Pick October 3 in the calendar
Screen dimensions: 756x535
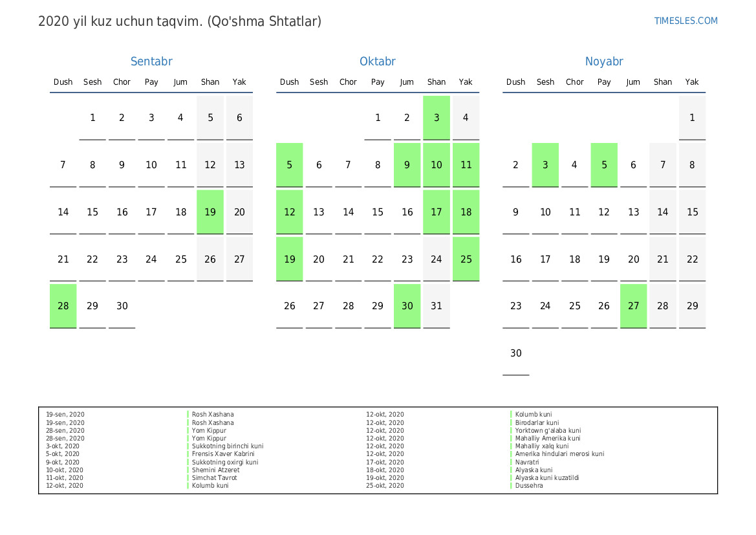pyautogui.click(x=437, y=118)
